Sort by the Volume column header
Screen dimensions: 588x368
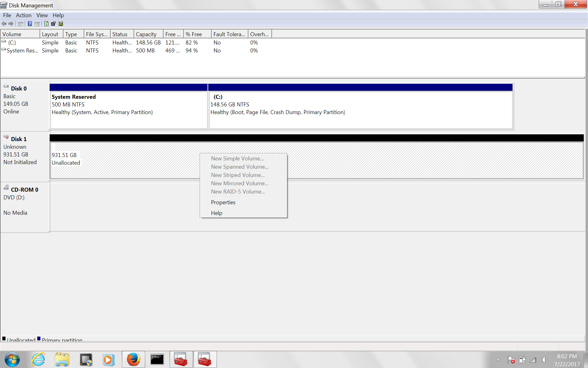(20, 34)
